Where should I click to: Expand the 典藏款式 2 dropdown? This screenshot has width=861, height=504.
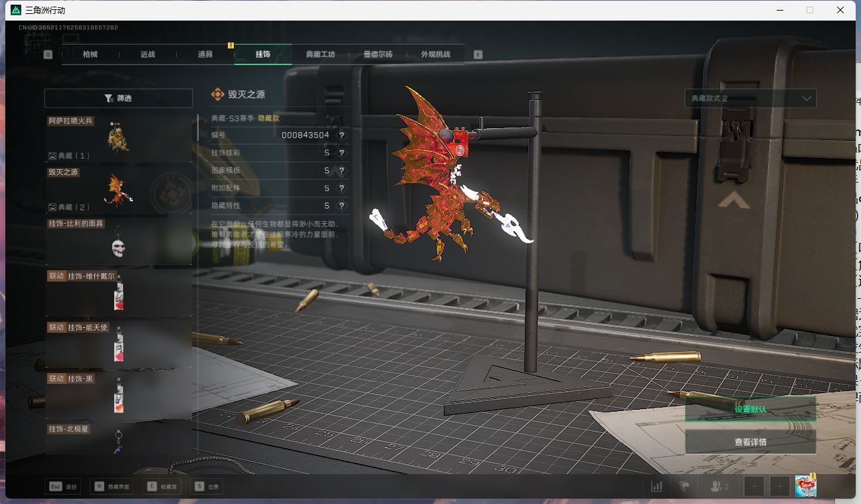tap(750, 98)
